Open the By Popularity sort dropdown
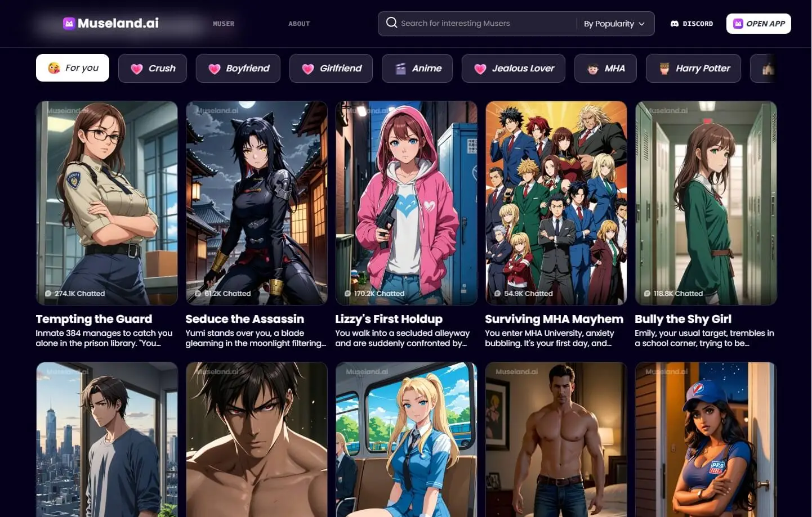Screen dimensions: 812x517 tap(614, 24)
